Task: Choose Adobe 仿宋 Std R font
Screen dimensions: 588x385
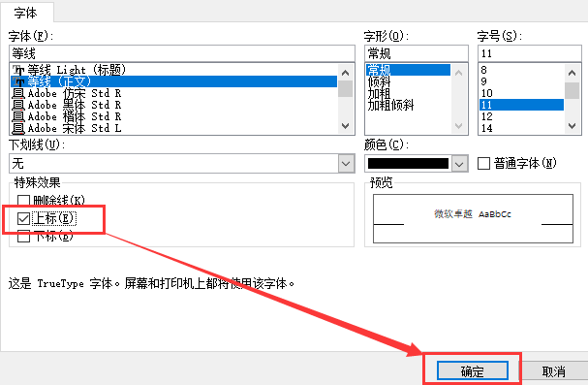Action: click(x=173, y=93)
